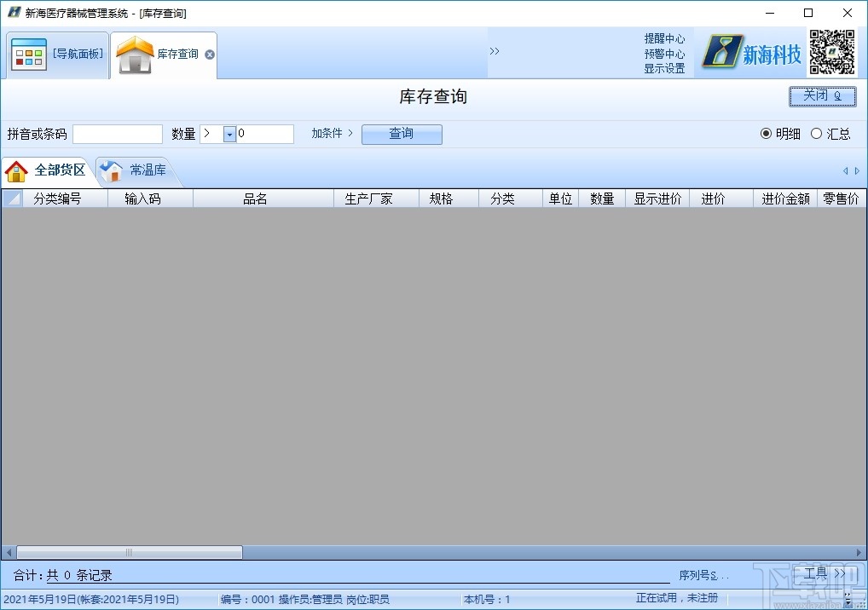Open 提醒中心 reminder center link
This screenshot has width=868, height=610.
pyautogui.click(x=664, y=37)
